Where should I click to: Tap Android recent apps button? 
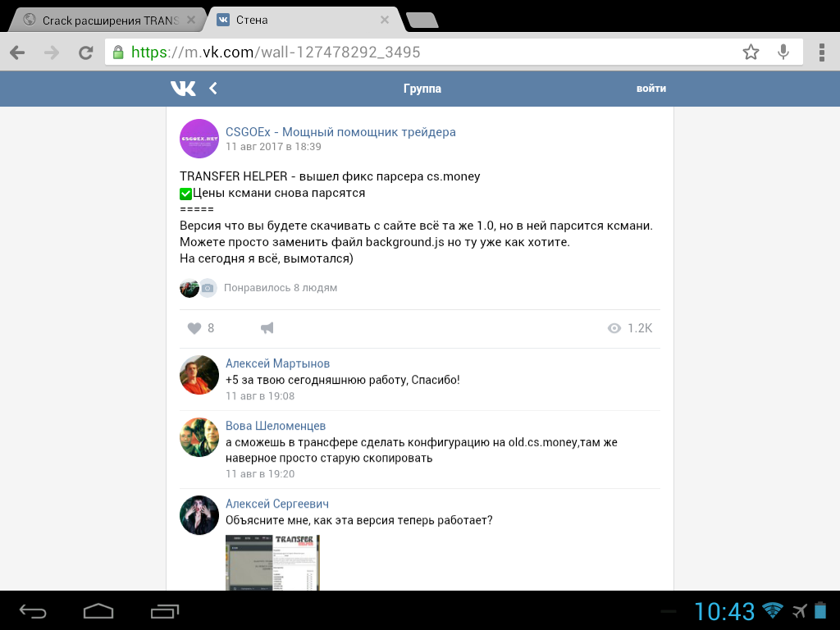tap(164, 610)
